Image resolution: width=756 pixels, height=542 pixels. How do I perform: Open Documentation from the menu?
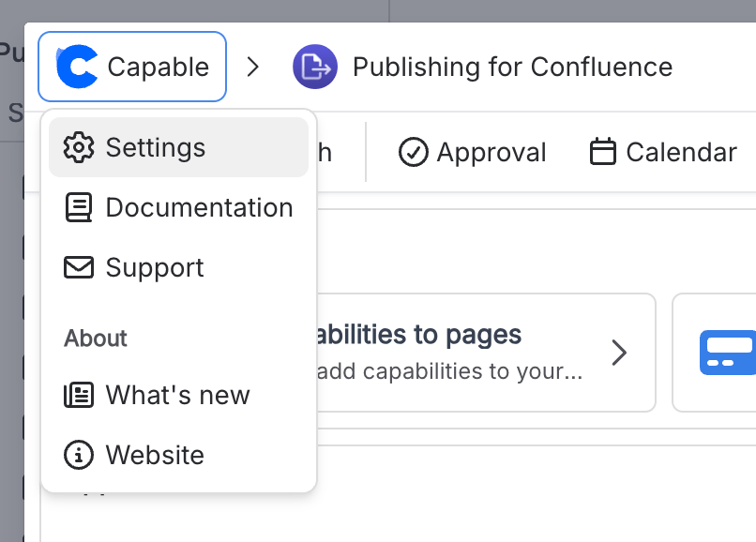coord(199,207)
